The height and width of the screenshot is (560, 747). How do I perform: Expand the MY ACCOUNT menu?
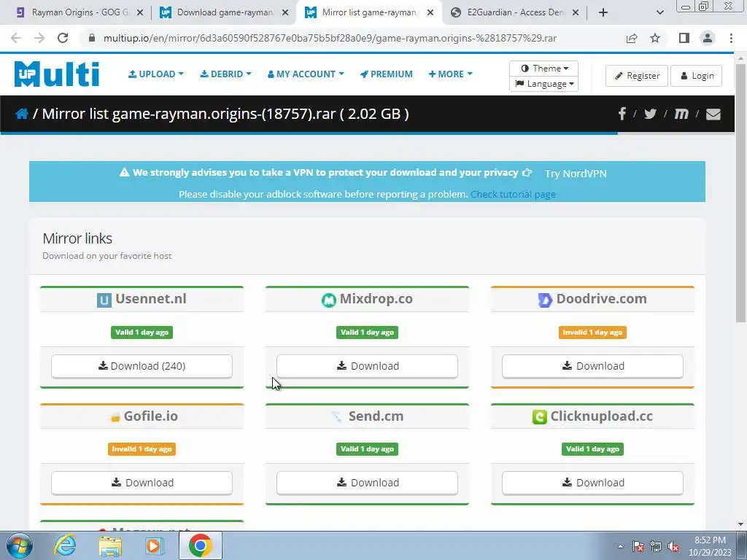coord(306,74)
